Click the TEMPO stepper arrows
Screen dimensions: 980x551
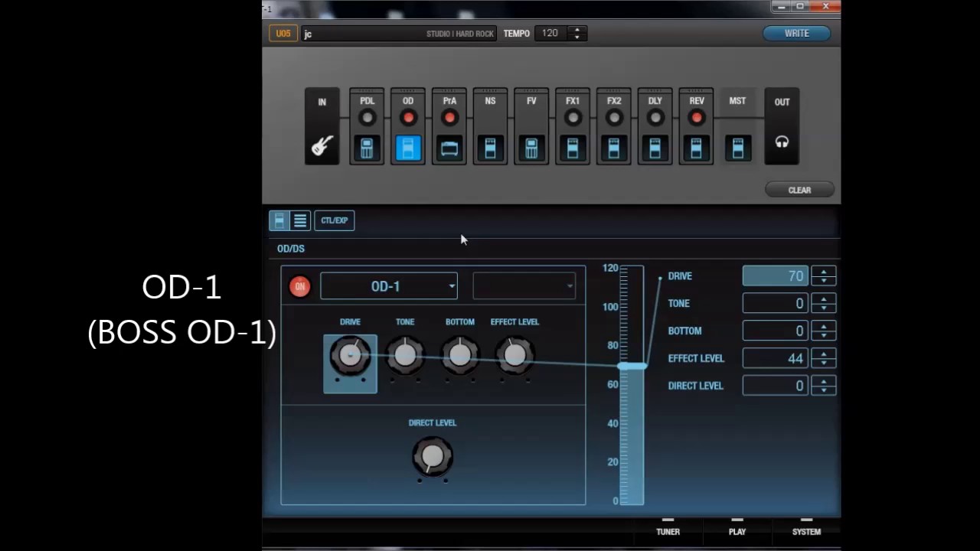[x=577, y=33]
